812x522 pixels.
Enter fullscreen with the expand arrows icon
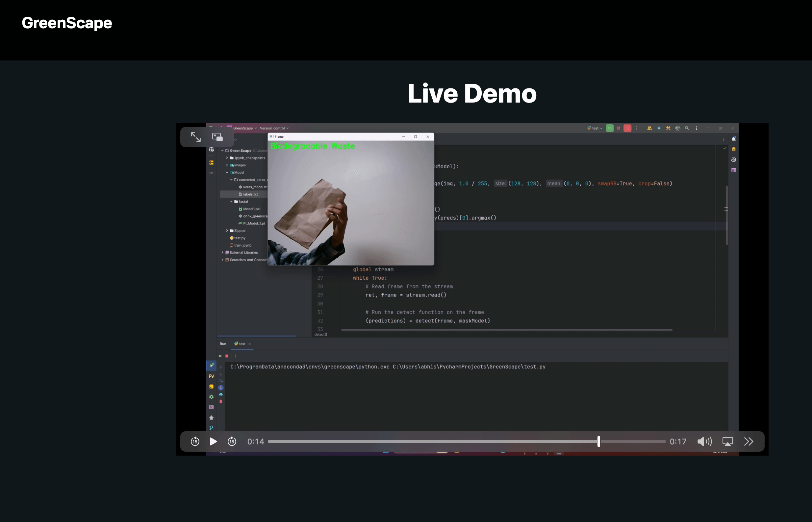196,137
